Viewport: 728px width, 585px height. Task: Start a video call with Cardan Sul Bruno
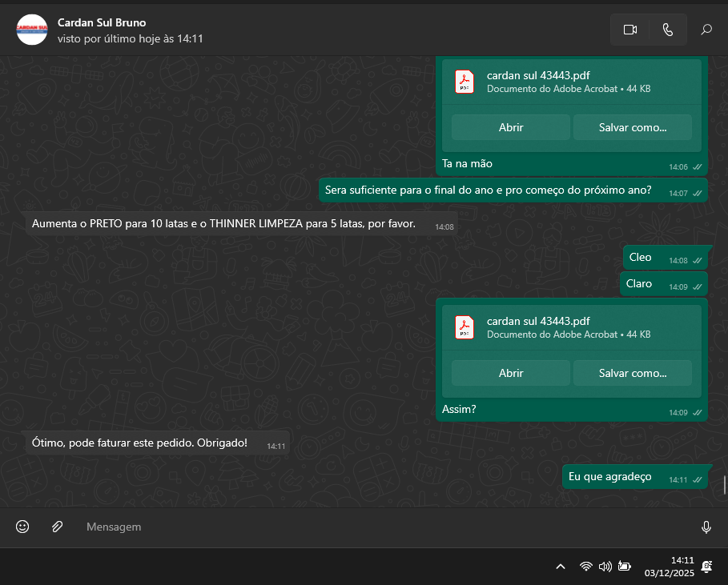click(629, 30)
